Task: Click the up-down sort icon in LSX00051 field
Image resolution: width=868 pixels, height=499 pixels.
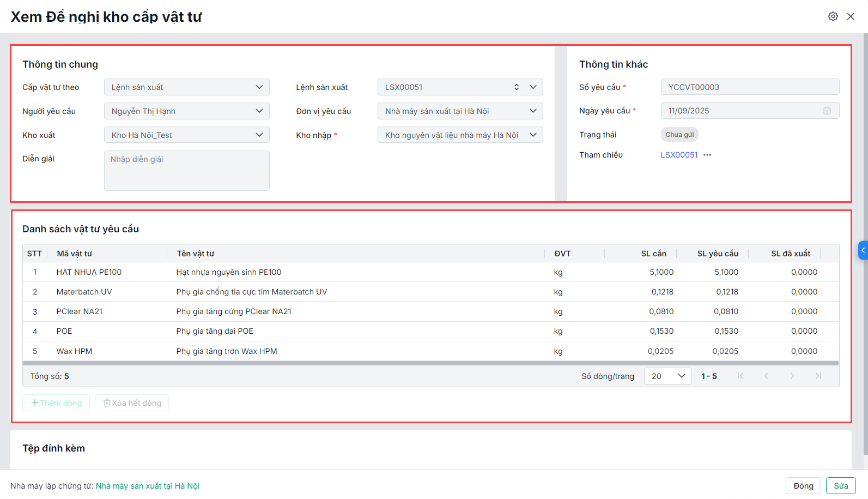Action: point(516,87)
